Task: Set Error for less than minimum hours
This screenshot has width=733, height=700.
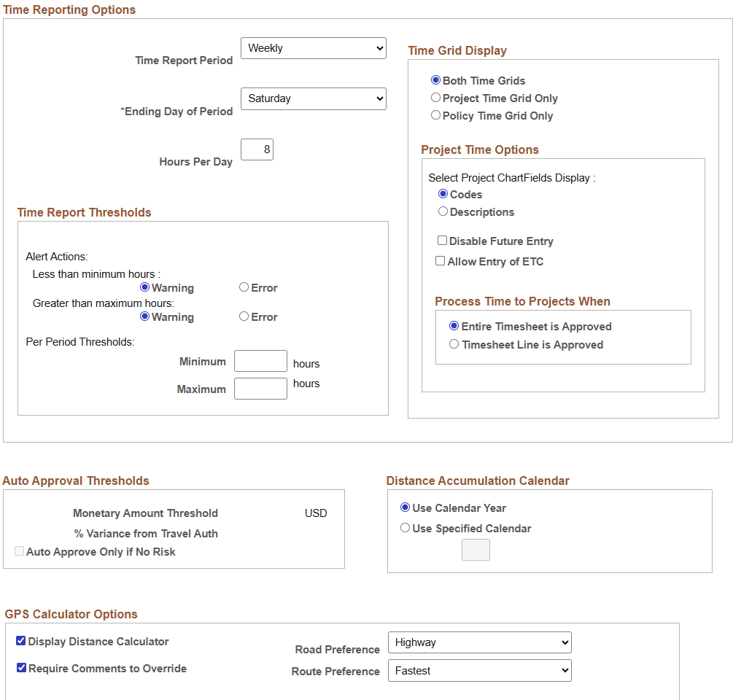Action: [x=244, y=287]
